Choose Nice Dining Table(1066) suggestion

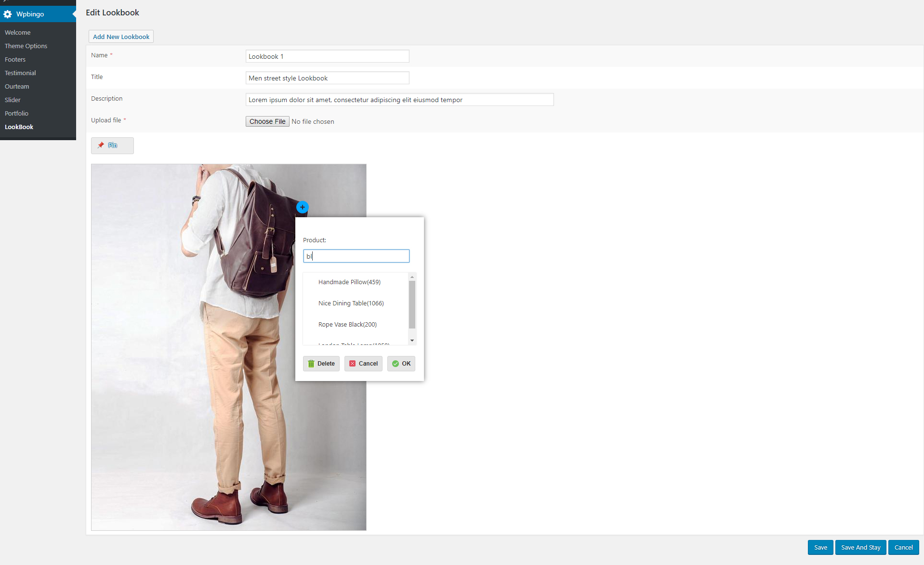coord(351,303)
